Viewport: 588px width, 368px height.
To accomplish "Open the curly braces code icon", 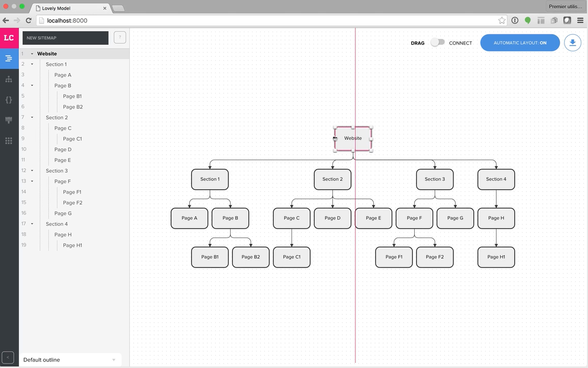I will (x=9, y=100).
